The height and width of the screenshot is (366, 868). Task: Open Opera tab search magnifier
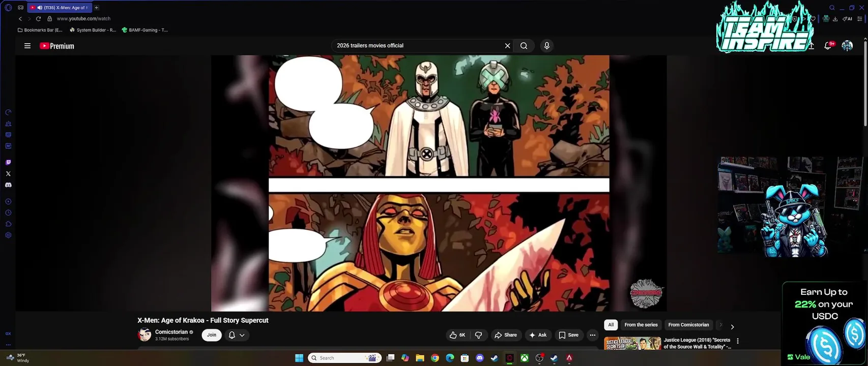pyautogui.click(x=832, y=8)
